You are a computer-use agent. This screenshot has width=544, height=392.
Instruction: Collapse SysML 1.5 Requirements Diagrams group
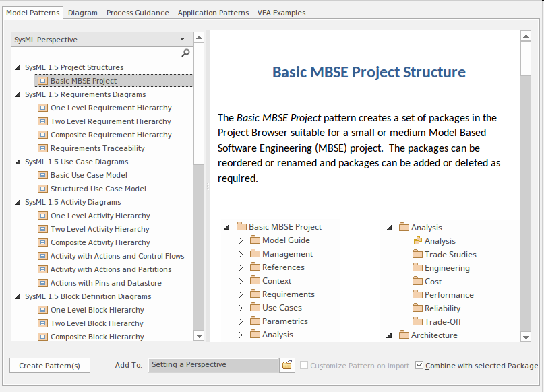(18, 94)
